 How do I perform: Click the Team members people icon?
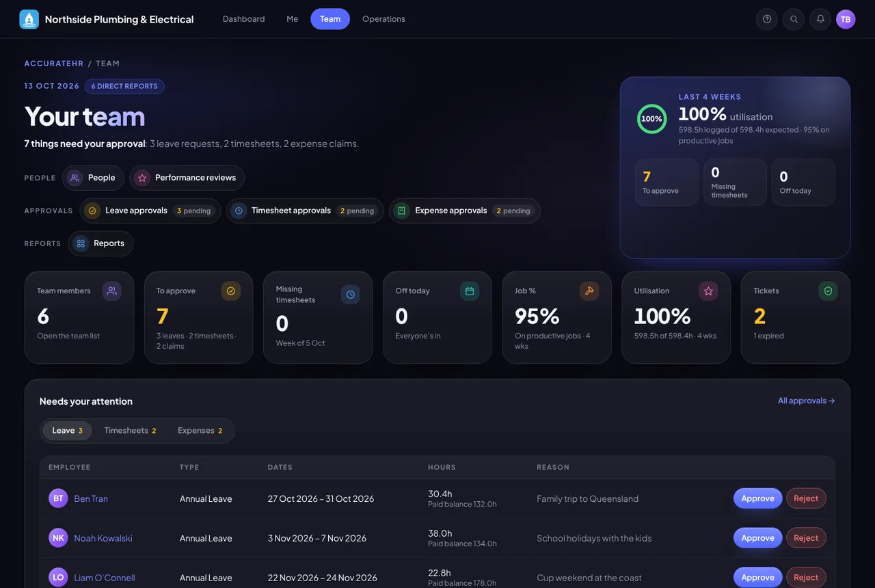112,291
